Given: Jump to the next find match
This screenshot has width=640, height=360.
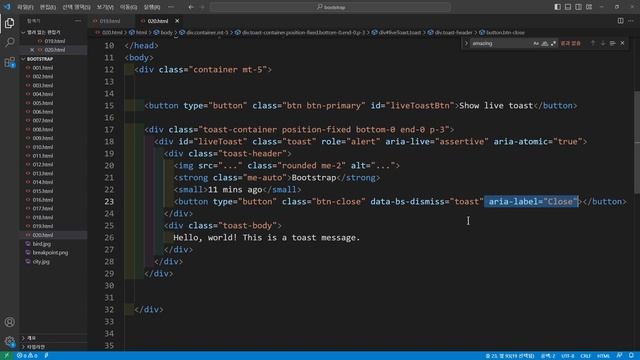Looking at the screenshot, I should click(x=602, y=43).
